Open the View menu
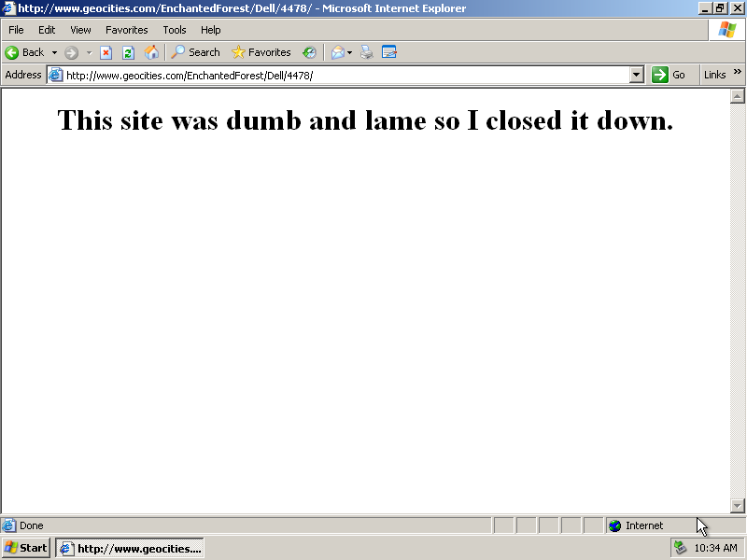This screenshot has height=560, width=747. 80,30
